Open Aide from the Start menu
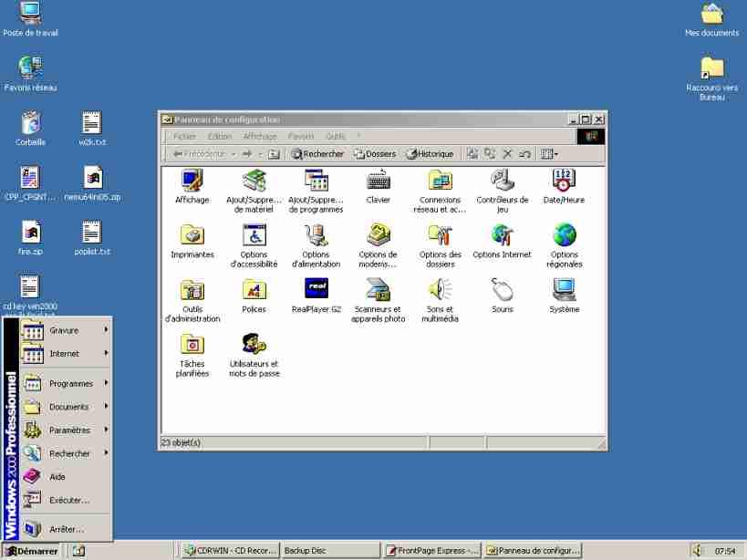 pyautogui.click(x=66, y=477)
